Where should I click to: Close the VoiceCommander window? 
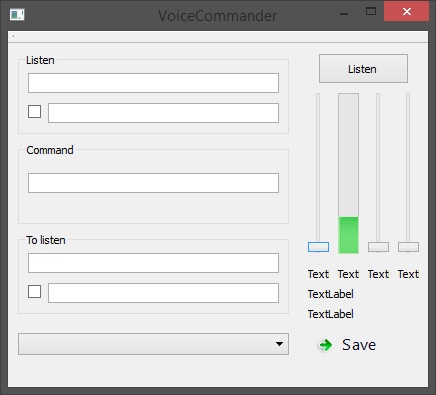406,11
